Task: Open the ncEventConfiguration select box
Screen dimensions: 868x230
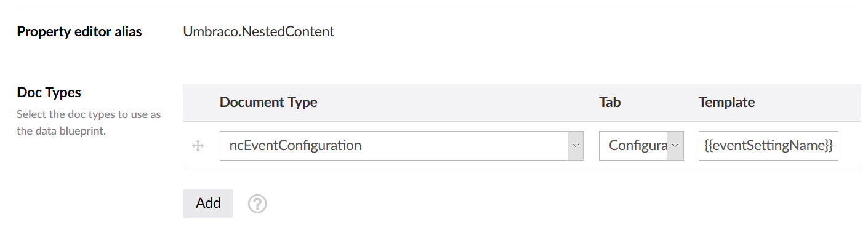Action: pyautogui.click(x=402, y=146)
